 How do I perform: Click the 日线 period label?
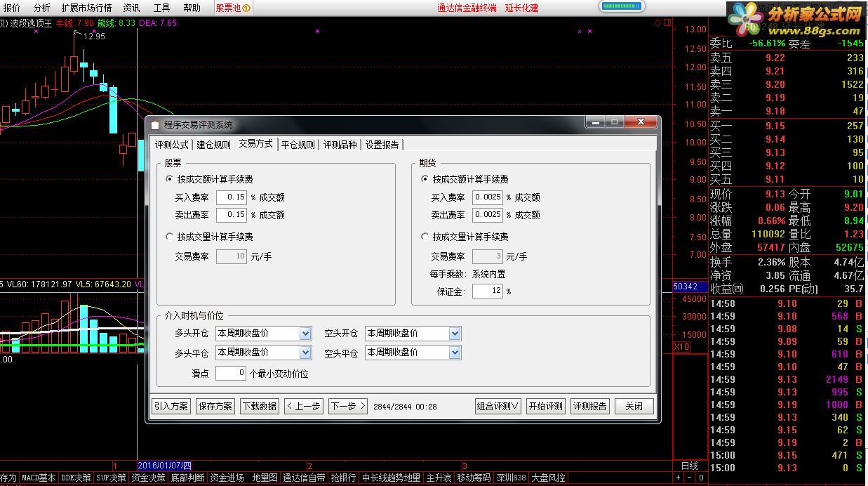click(690, 466)
